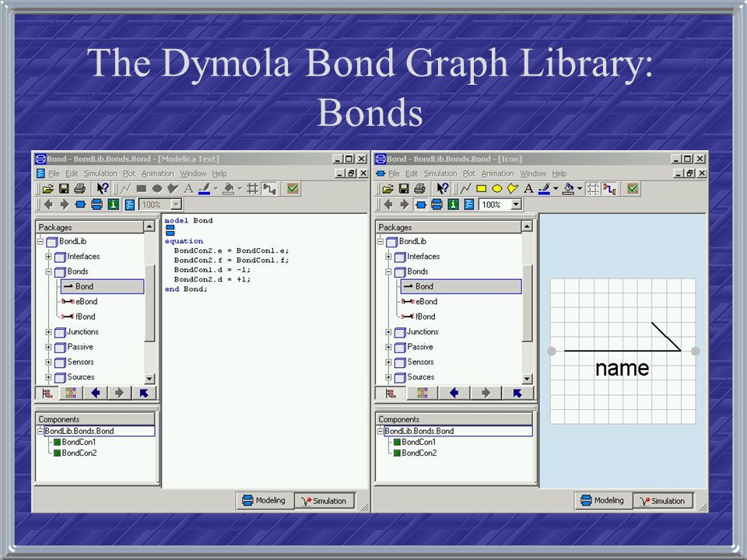
Task: Show Modelica text layer in right window
Action: click(469, 205)
